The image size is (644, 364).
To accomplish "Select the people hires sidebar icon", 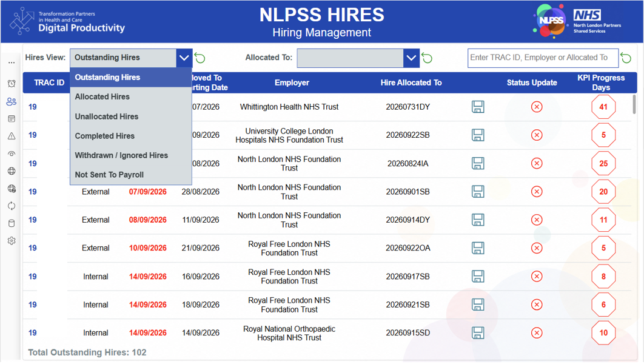I will pyautogui.click(x=12, y=101).
